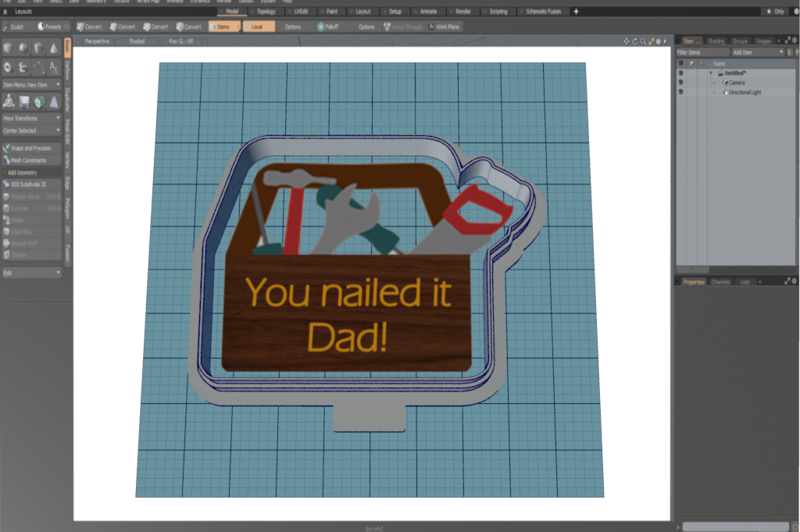Viewport: 800px width, 532px height.
Task: Open the Item Menu: New Item dropdown
Action: 31,84
